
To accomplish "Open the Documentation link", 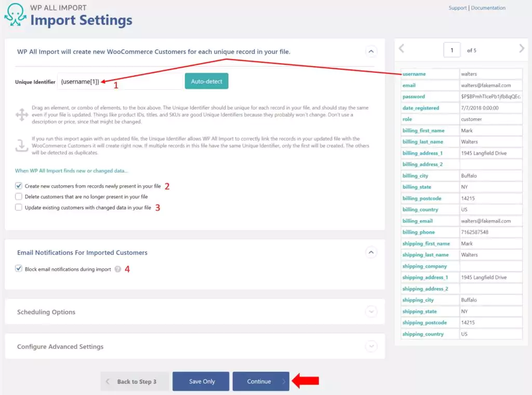I will click(488, 8).
